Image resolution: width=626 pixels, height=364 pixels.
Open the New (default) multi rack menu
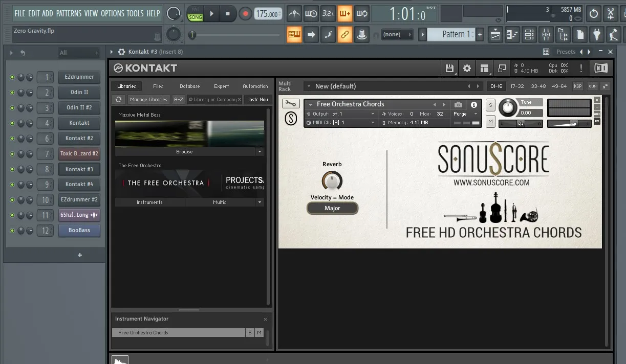394,86
